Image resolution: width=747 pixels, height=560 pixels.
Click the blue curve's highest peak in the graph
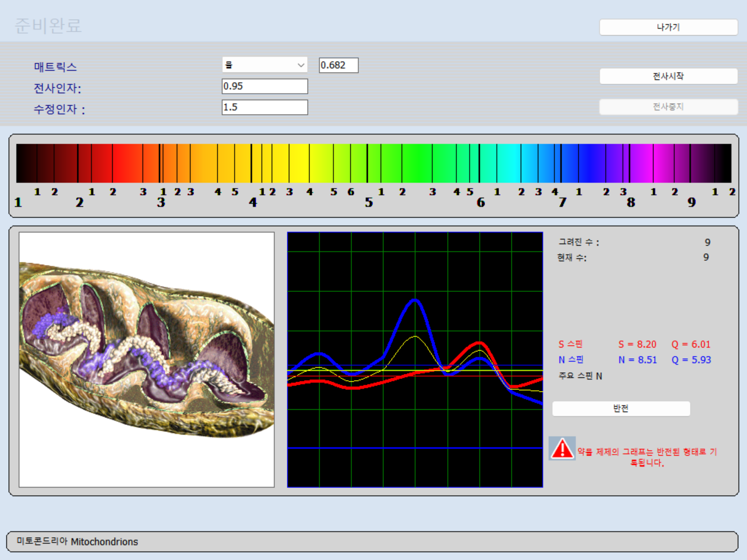pyautogui.click(x=415, y=300)
